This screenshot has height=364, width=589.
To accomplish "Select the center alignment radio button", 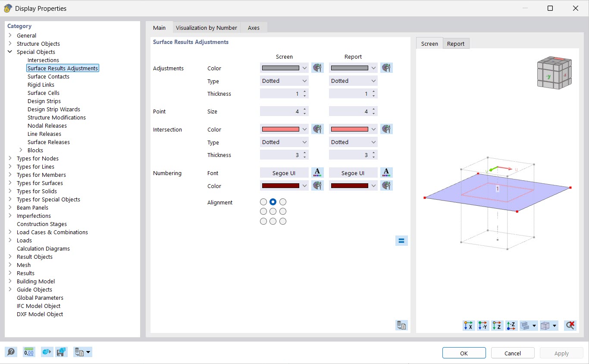I will coord(273,211).
